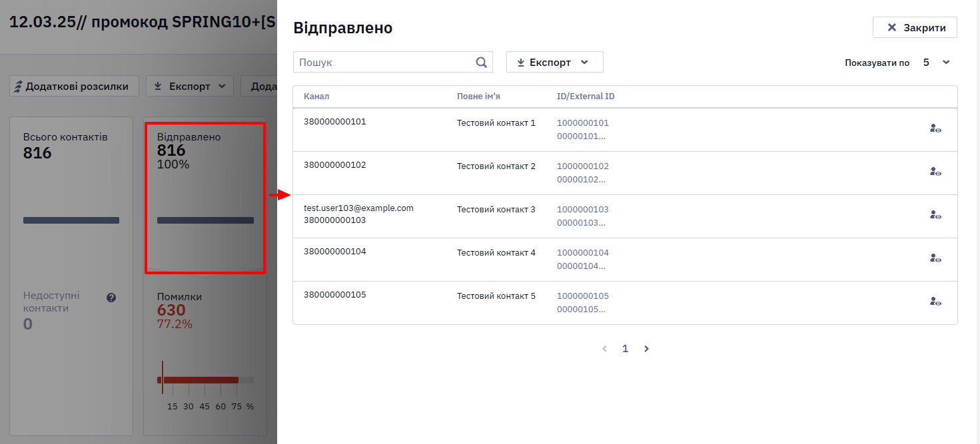Image resolution: width=980 pixels, height=444 pixels.
Task: Click the search magnifier icon
Action: 482,62
